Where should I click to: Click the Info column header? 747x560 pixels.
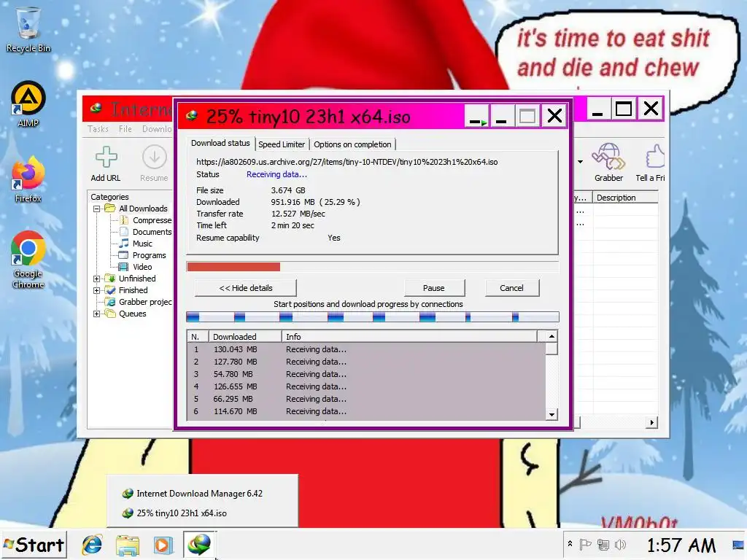point(409,337)
